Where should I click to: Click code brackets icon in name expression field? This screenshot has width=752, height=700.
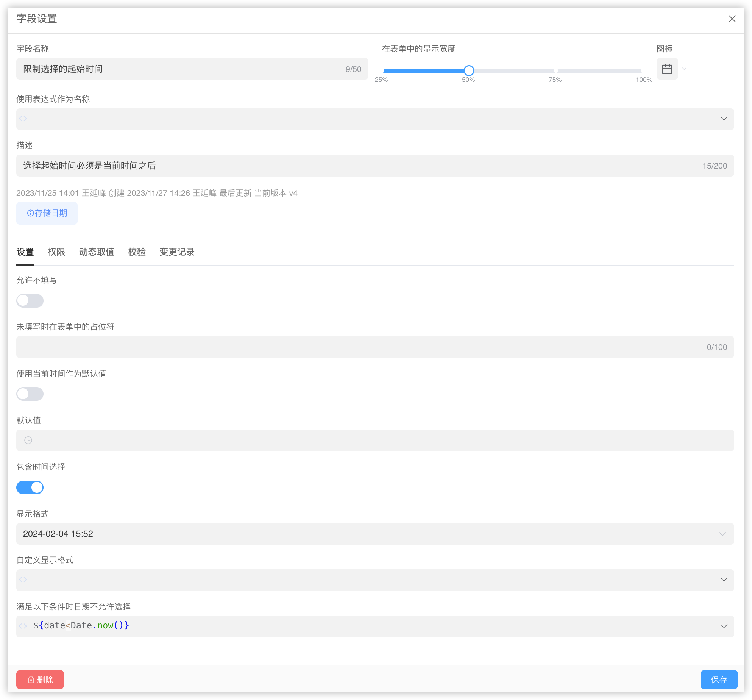click(23, 119)
